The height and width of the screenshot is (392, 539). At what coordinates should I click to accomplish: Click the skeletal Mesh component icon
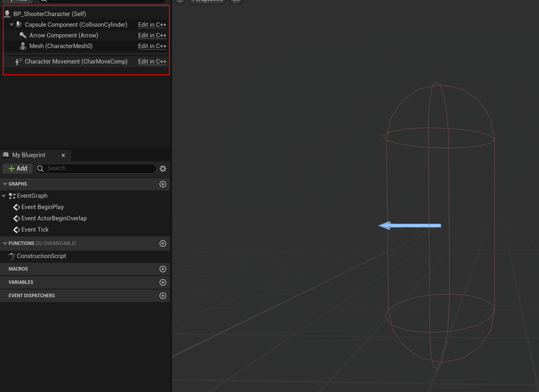pos(23,46)
